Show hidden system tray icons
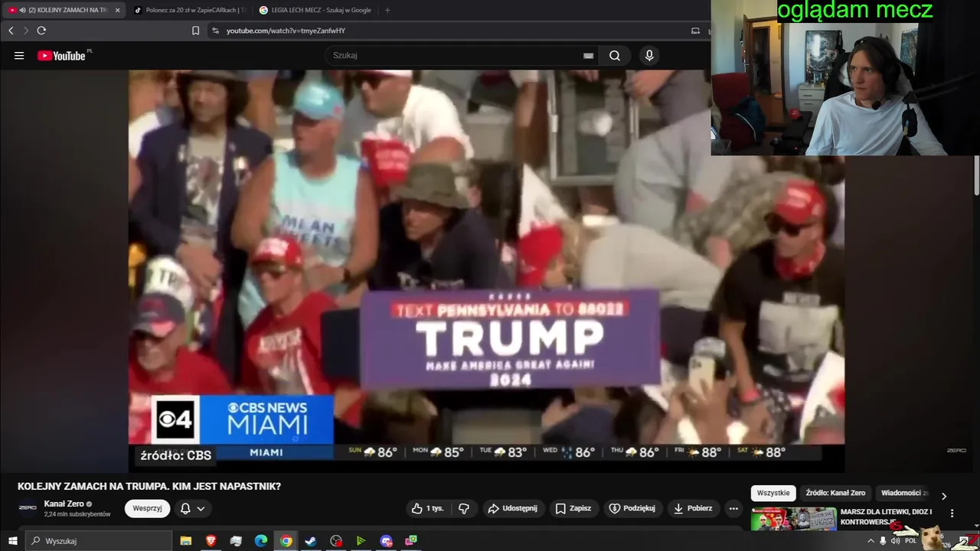The width and height of the screenshot is (980, 551). click(x=871, y=541)
